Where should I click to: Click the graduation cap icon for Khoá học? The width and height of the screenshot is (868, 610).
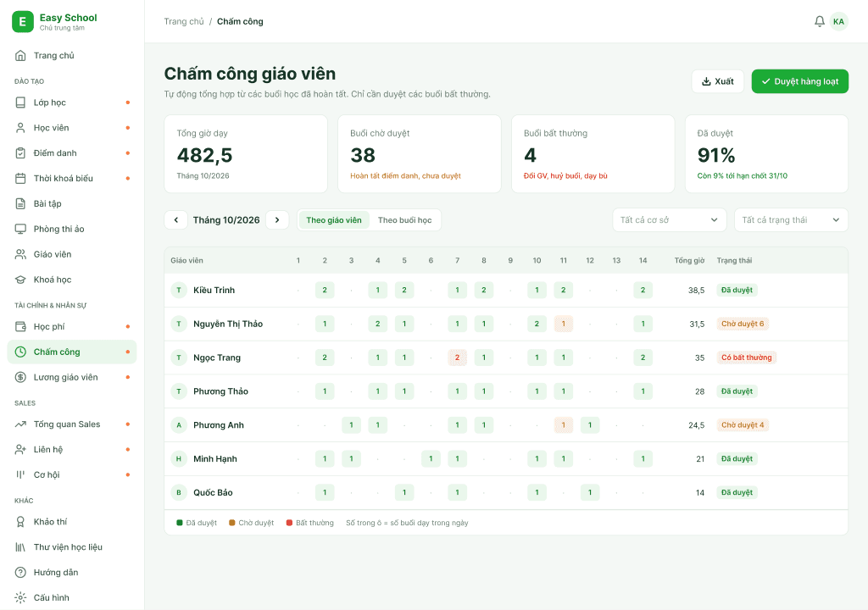(20, 280)
